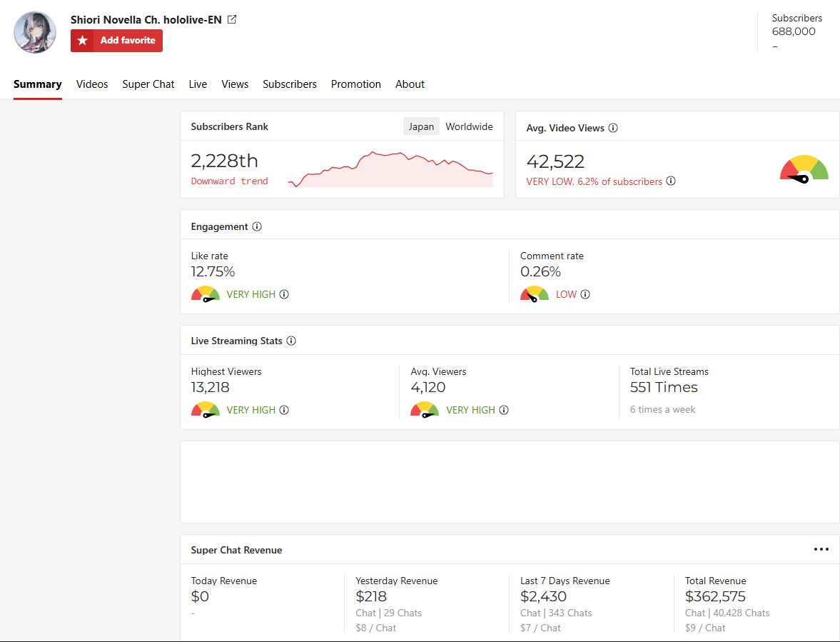
Task: Click the Highest Viewers VERY HIGH info icon
Action: pyautogui.click(x=284, y=410)
